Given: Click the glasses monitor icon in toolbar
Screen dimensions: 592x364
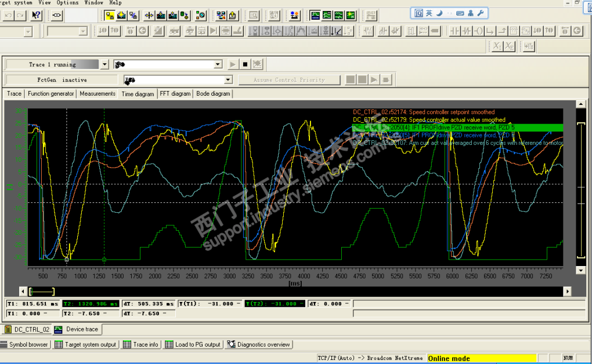Looking at the screenshot, I should pyautogui.click(x=57, y=15).
